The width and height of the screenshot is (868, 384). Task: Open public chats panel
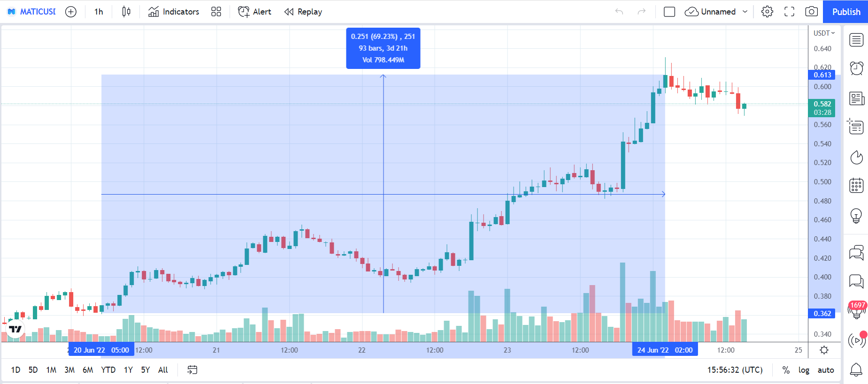[x=856, y=253]
